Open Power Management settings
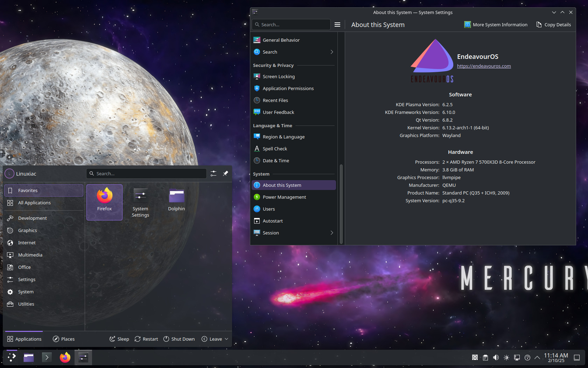Image resolution: width=588 pixels, height=368 pixels. click(294, 197)
